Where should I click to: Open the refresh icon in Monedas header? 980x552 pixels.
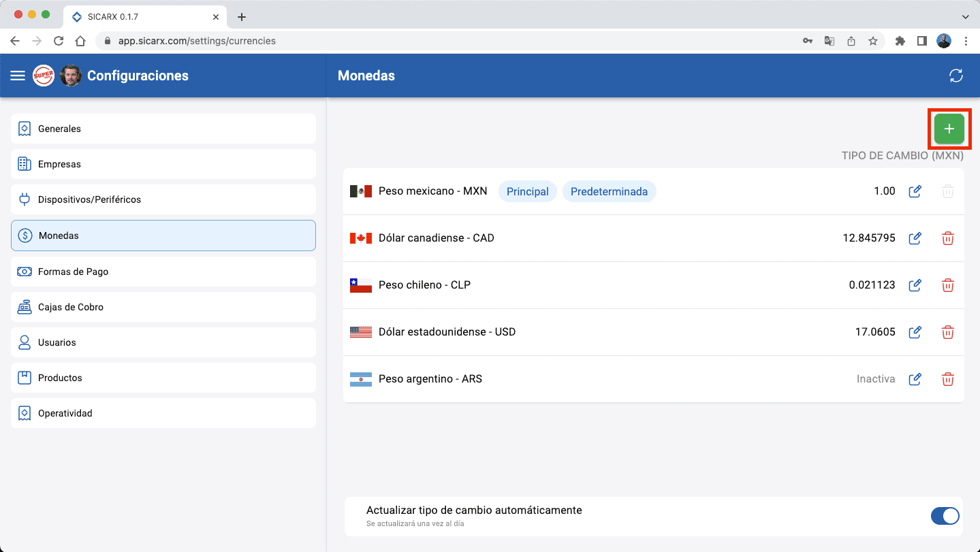coord(956,76)
